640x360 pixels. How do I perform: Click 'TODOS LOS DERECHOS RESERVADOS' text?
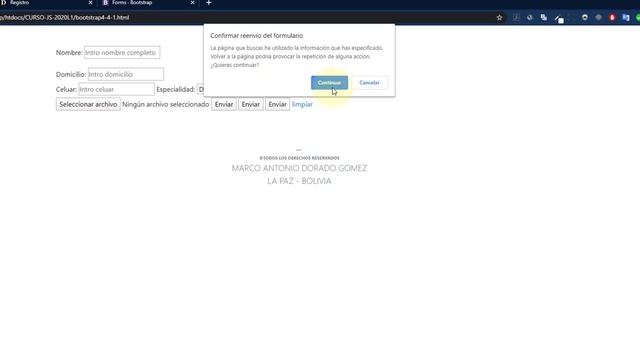pos(299,158)
